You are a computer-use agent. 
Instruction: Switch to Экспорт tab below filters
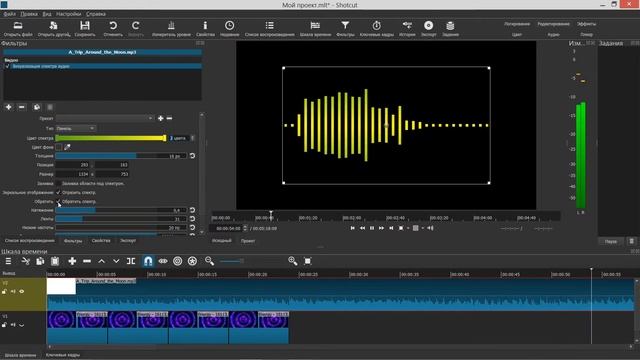pos(128,241)
